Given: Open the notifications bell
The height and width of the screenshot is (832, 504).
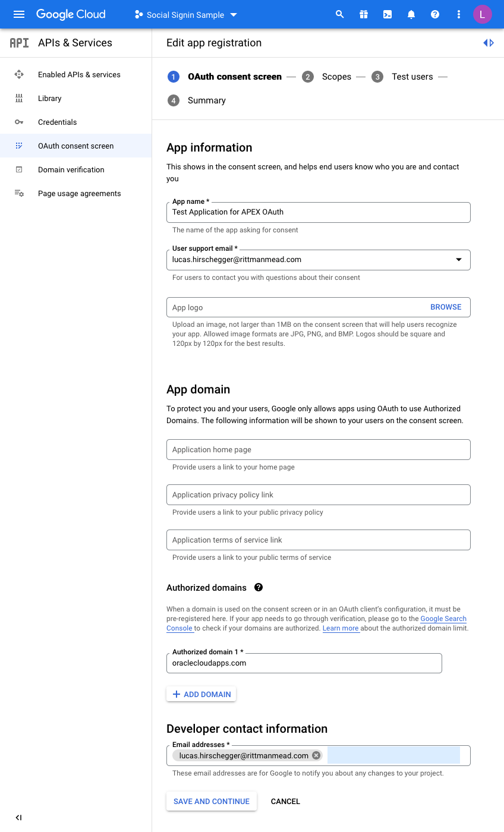Looking at the screenshot, I should [x=411, y=14].
